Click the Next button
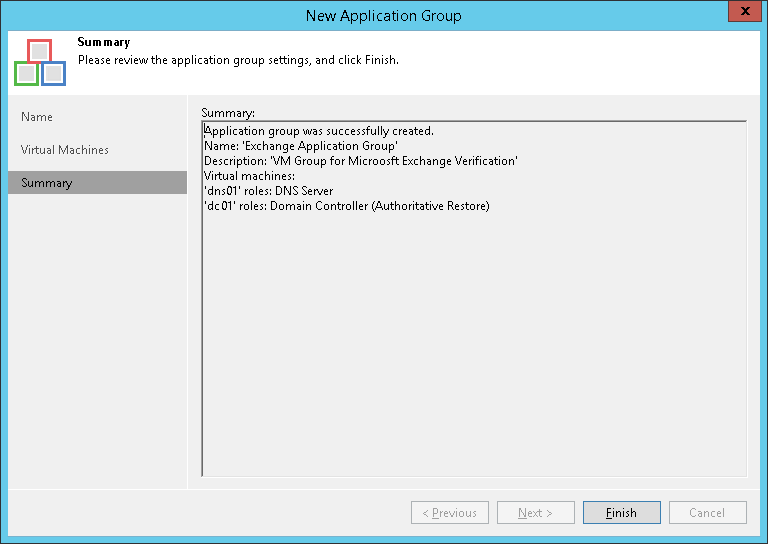 pyautogui.click(x=535, y=513)
